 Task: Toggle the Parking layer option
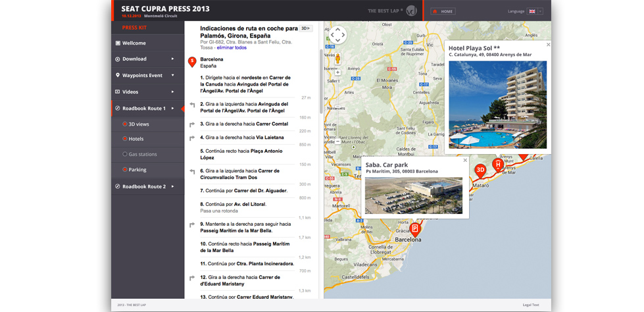tap(125, 170)
